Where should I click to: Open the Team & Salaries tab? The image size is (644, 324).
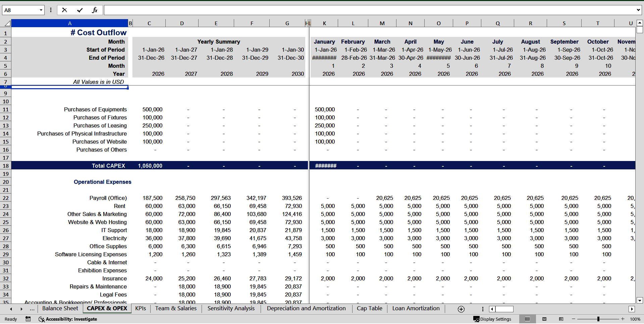click(x=176, y=309)
